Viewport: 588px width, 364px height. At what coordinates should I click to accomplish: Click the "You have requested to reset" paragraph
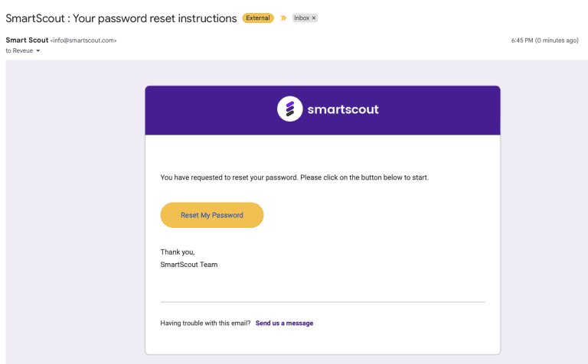point(294,177)
